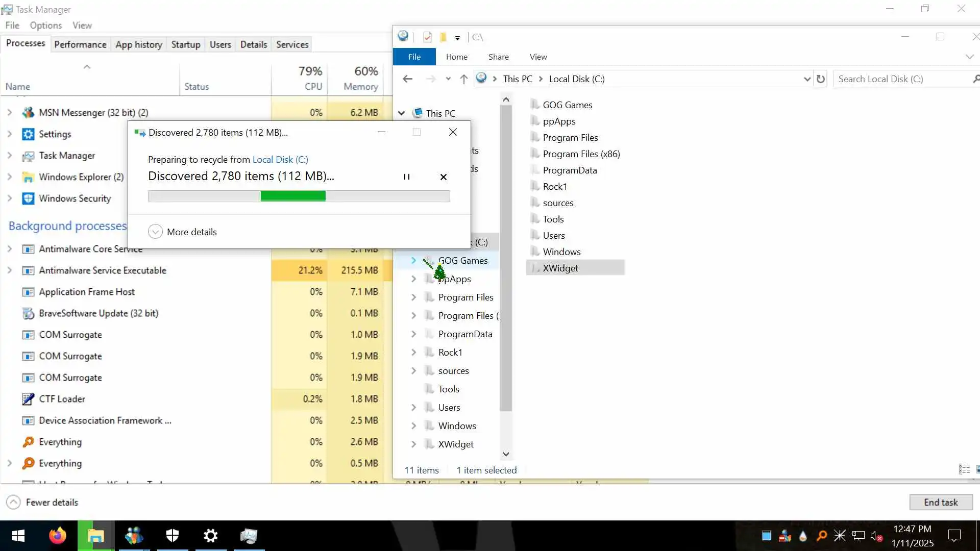The width and height of the screenshot is (980, 551).
Task: Open Settings gear icon on taskbar
Action: coord(210,536)
